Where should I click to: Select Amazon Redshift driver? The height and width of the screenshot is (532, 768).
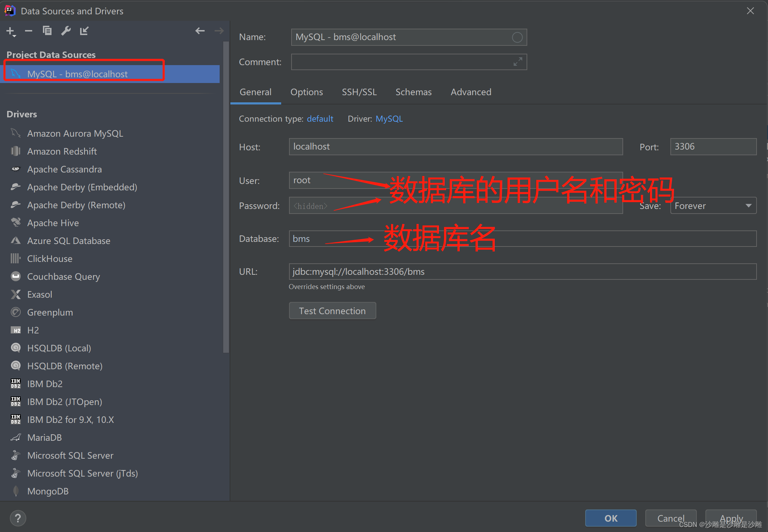[x=110, y=151]
